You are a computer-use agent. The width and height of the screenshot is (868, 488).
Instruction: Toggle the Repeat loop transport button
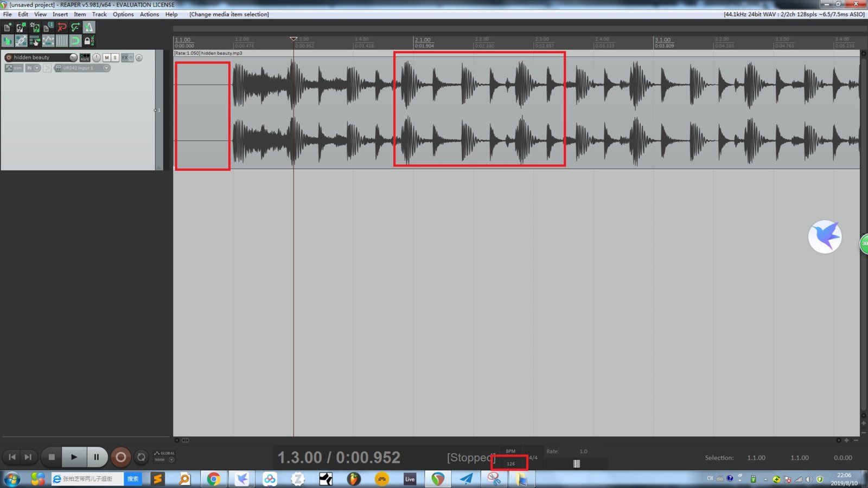click(141, 457)
